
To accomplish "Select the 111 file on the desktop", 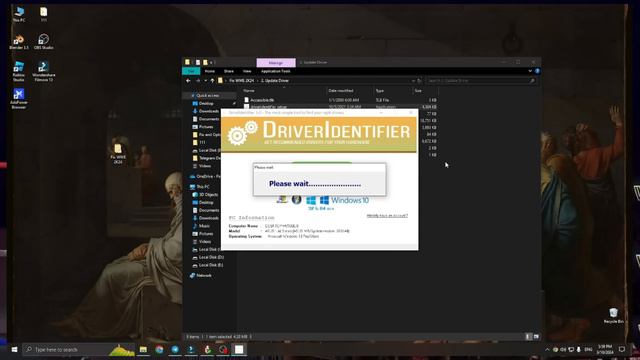I will (43, 13).
